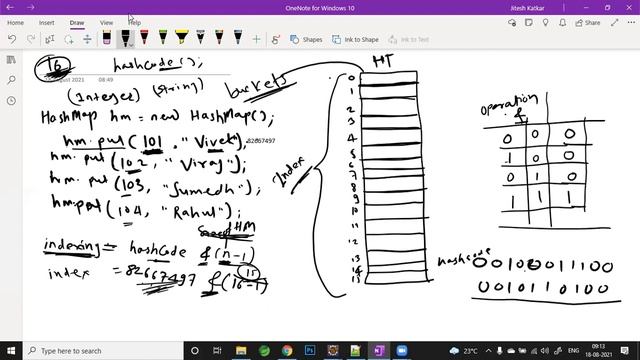The image size is (640, 360).
Task: Open the View tab
Action: 107,23
